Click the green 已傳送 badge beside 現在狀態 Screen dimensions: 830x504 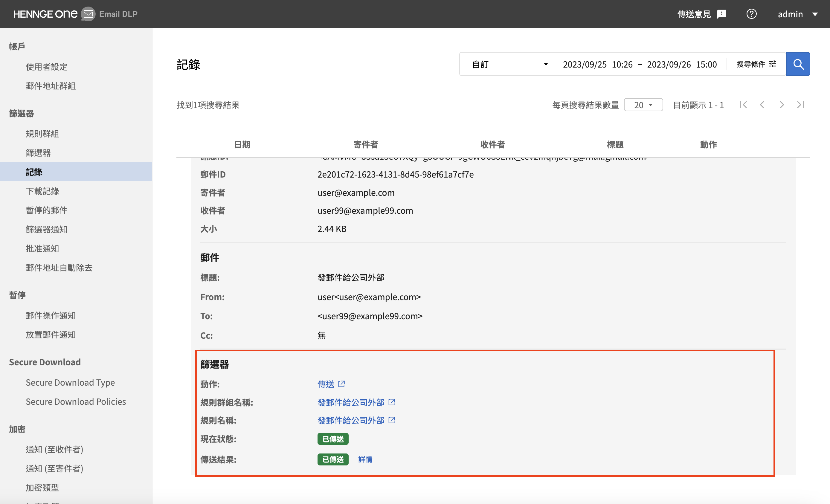(x=333, y=439)
